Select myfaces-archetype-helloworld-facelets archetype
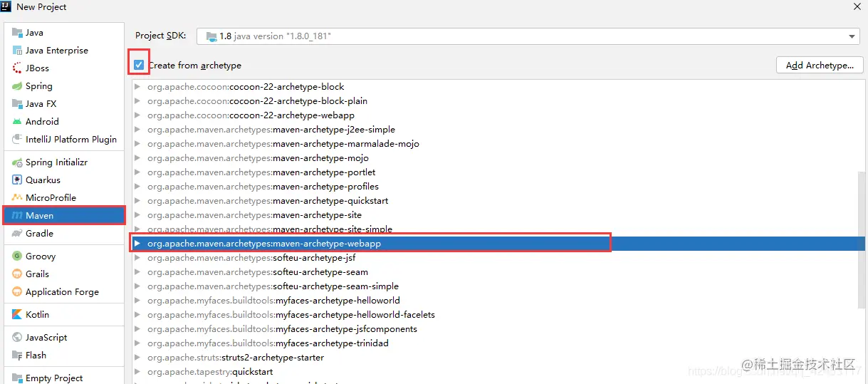868x384 pixels. [x=495, y=315]
